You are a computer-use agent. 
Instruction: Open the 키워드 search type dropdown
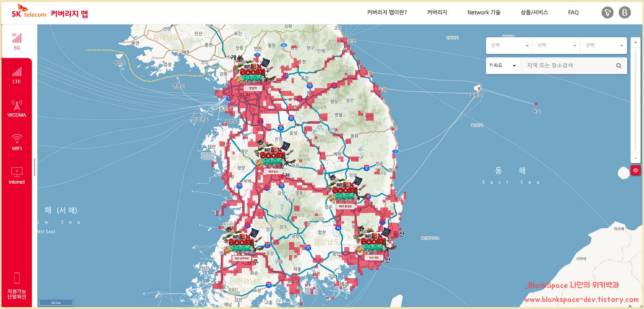503,65
